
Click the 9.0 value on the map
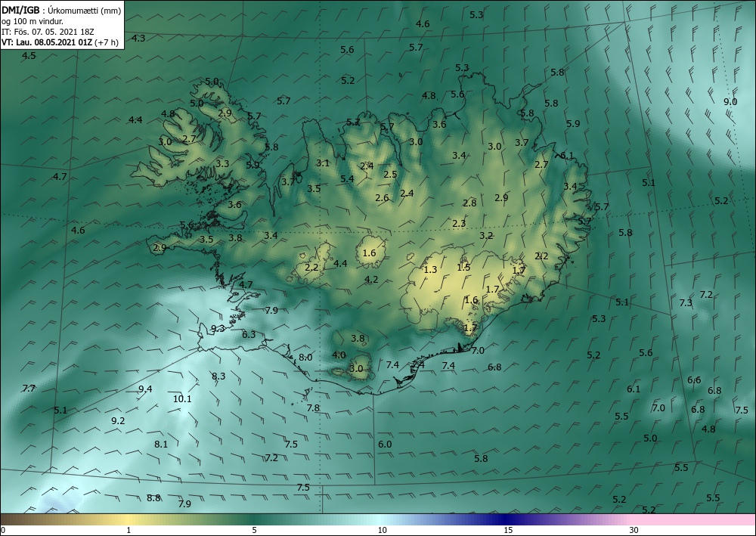coord(730,102)
